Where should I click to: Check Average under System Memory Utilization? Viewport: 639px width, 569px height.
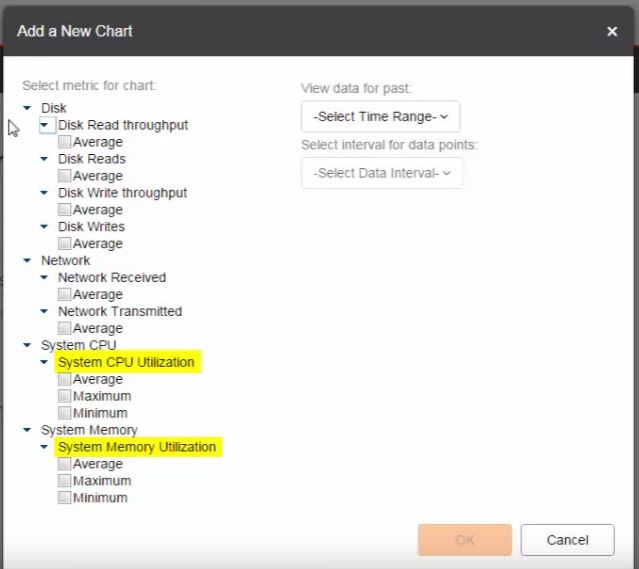coord(64,464)
